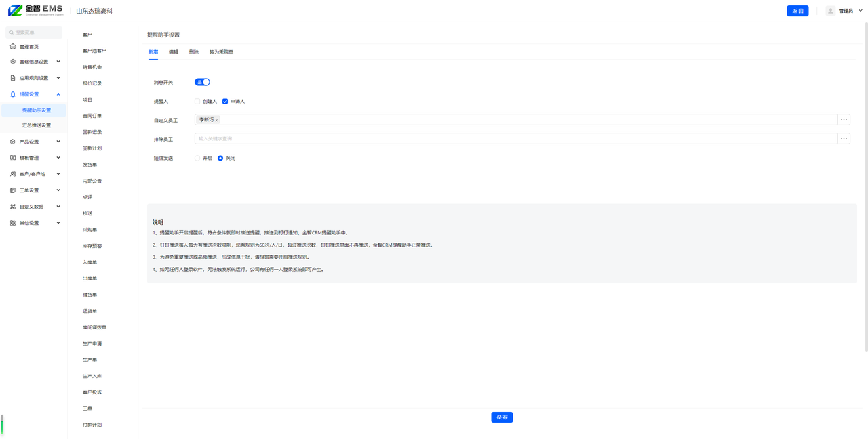Check the 创建人 checkbox
Screen dimensions: 868x439
[x=197, y=101]
